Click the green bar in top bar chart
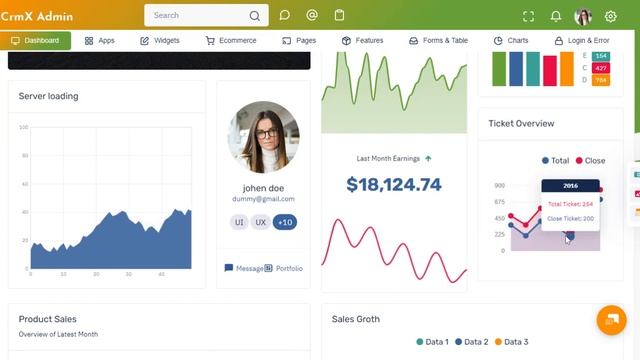Viewport: 640px width, 360px height. coord(499,69)
